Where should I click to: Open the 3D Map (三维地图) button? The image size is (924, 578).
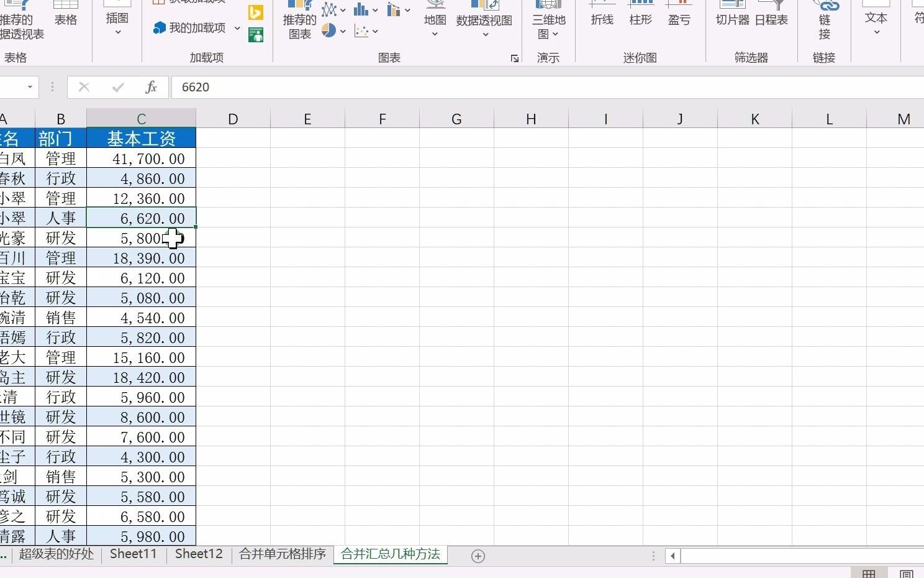(548, 20)
